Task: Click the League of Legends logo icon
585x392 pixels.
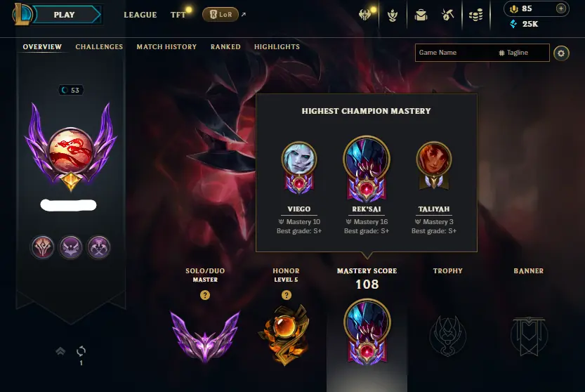Action: coord(22,14)
